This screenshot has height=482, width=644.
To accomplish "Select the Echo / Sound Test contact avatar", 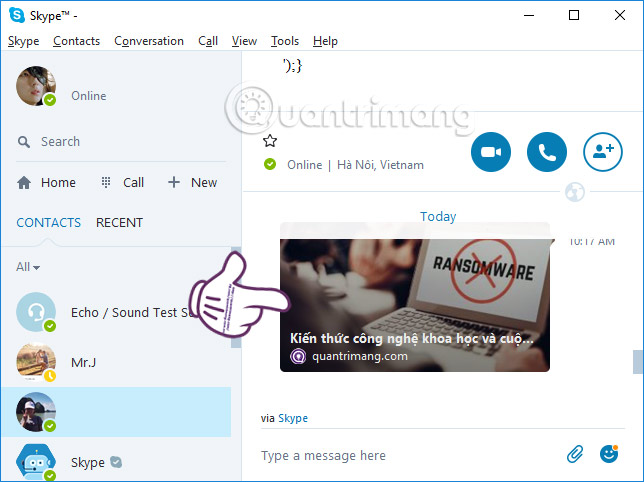I will click(36, 312).
